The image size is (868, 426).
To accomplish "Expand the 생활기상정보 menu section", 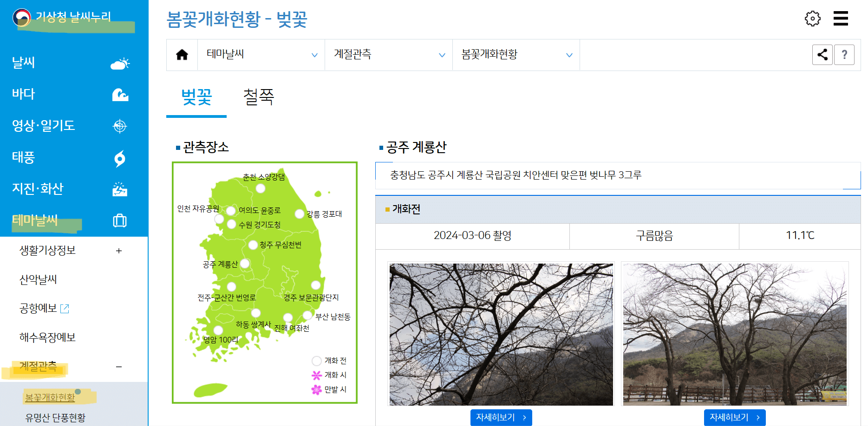I will pos(119,251).
